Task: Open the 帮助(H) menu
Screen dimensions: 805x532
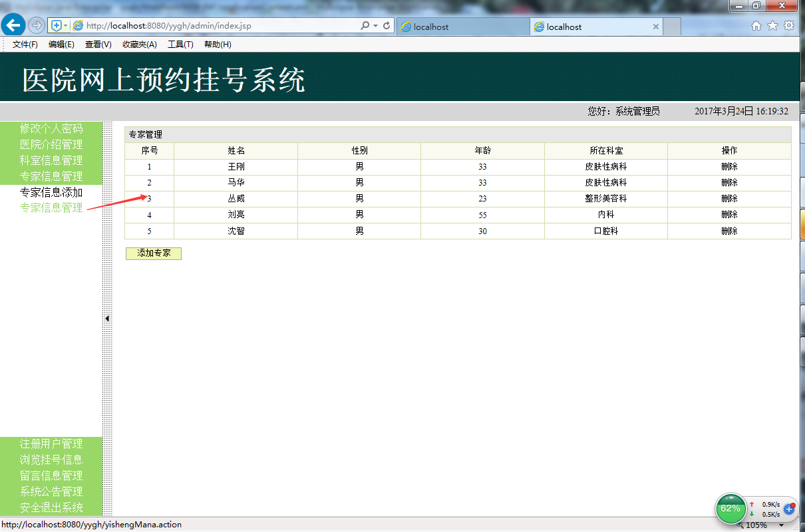Action: click(218, 45)
